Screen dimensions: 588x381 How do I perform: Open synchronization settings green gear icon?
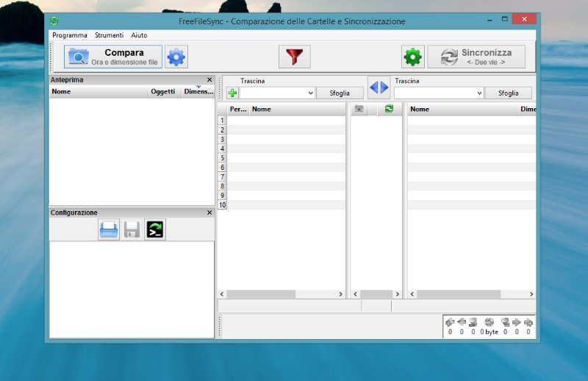pos(412,57)
